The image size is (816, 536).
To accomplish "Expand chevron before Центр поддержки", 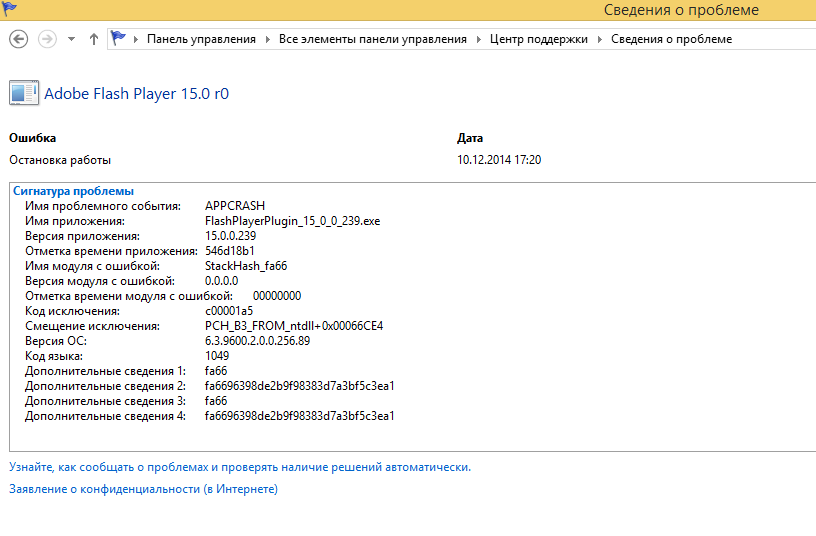I will tap(479, 39).
